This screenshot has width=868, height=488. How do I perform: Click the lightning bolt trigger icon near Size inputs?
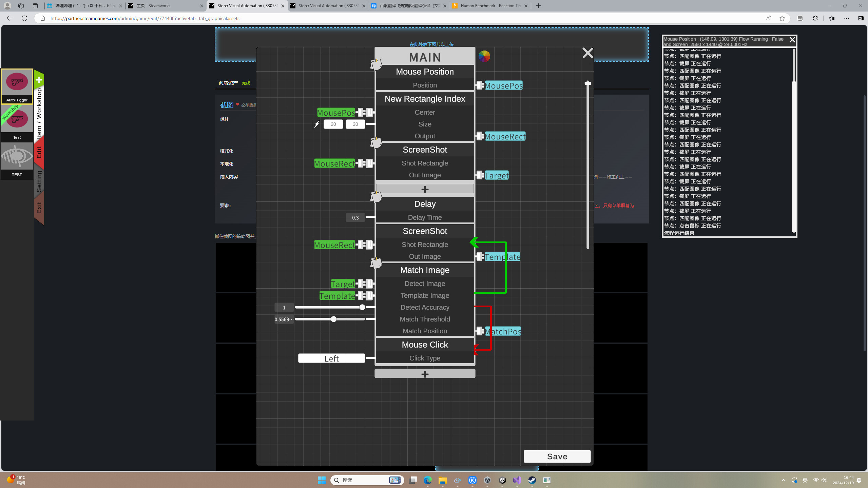coord(316,124)
